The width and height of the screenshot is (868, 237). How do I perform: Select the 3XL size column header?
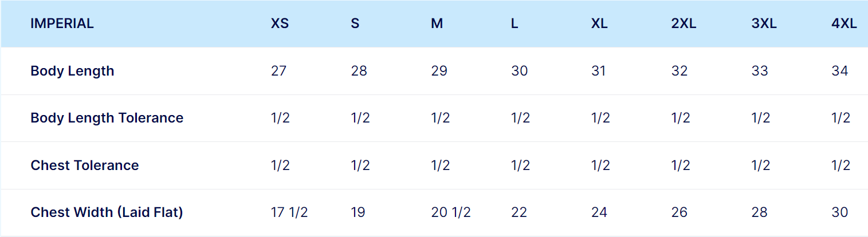[x=764, y=24]
